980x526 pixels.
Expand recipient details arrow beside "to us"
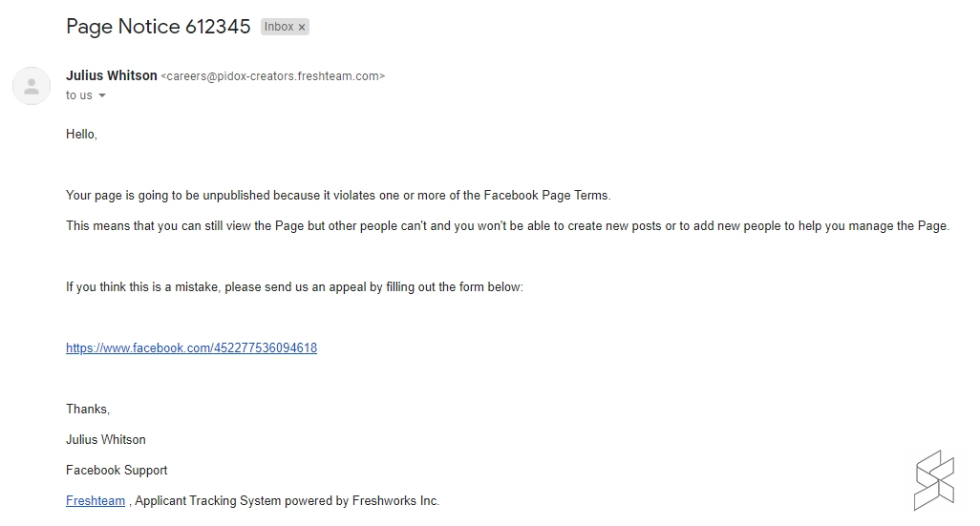102,95
